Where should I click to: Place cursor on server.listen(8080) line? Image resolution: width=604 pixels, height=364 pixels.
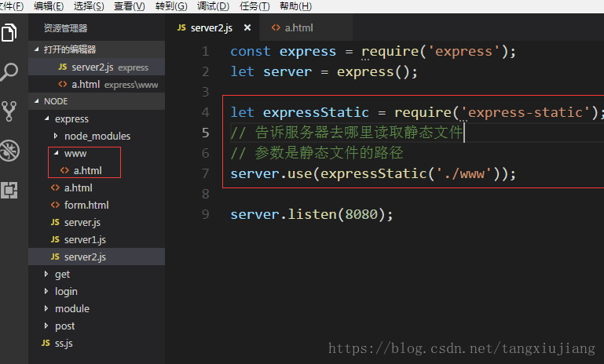312,214
